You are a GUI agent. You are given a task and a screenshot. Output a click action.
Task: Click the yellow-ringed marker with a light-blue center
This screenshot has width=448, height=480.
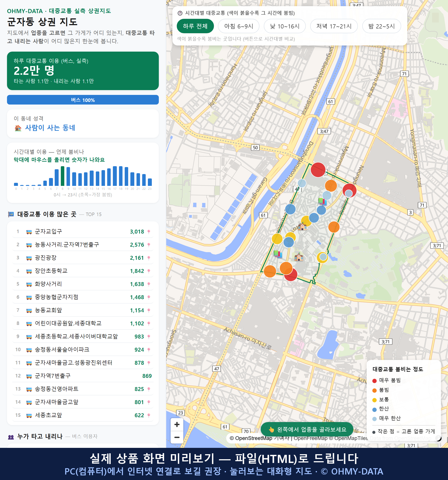[x=322, y=257]
